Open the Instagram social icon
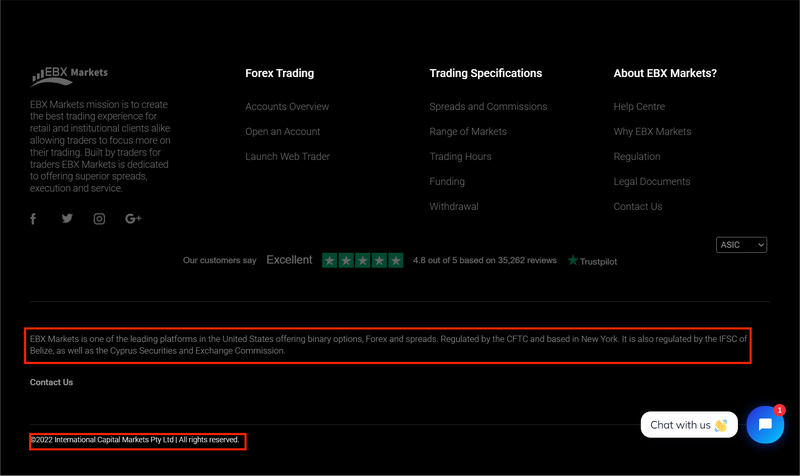 pyautogui.click(x=99, y=219)
